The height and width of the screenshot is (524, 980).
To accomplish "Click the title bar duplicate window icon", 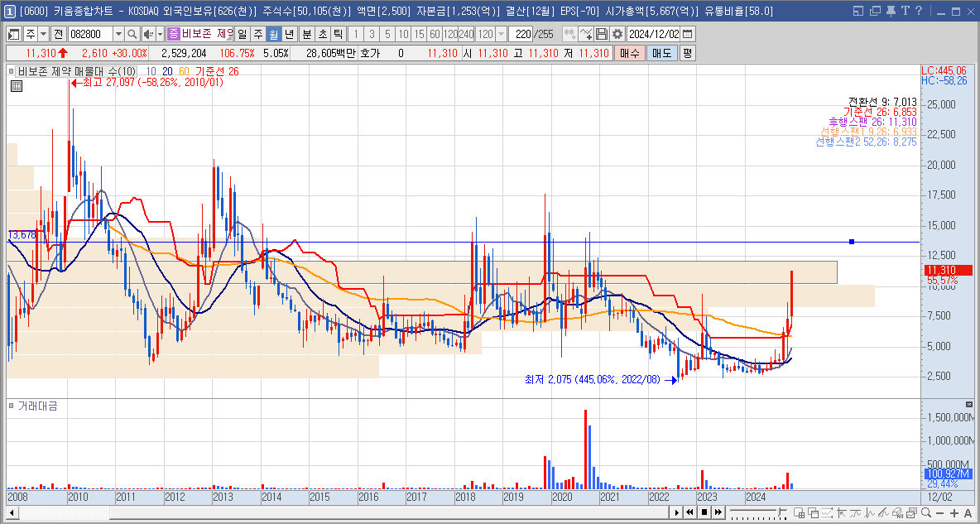I will pyautogui.click(x=874, y=11).
